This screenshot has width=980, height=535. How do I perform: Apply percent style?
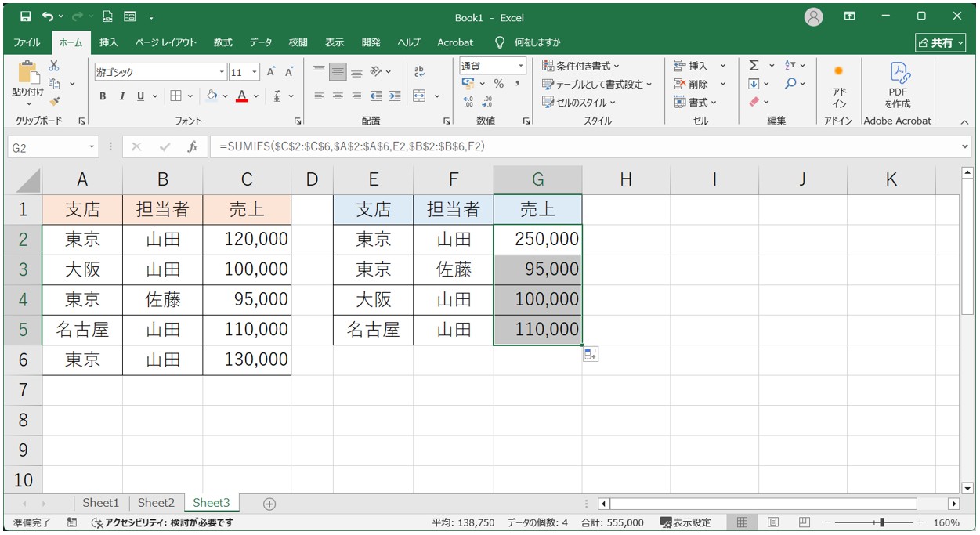coord(498,84)
